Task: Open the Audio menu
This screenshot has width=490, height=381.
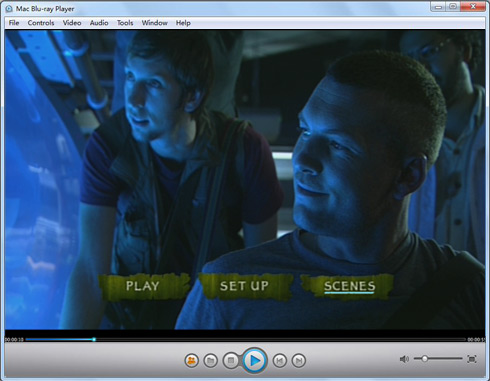Action: 99,23
